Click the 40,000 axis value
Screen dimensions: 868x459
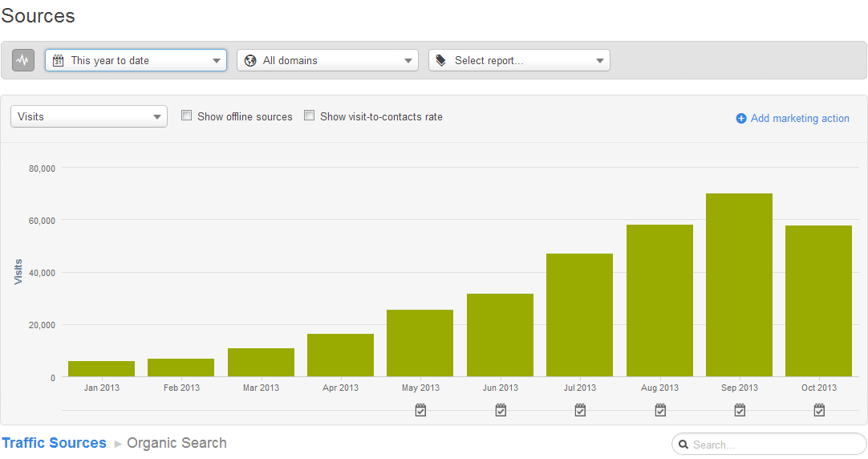tap(42, 273)
